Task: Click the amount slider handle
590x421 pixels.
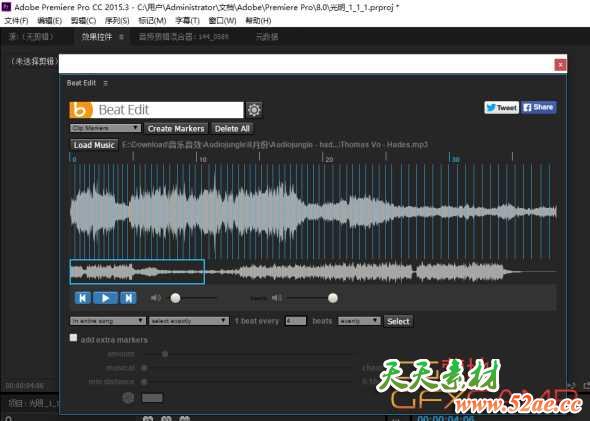Action: pyautogui.click(x=165, y=354)
